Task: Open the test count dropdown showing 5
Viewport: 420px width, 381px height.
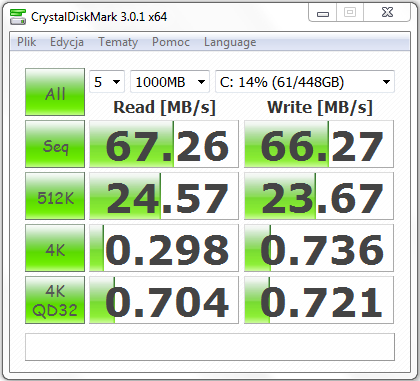Action: click(107, 82)
